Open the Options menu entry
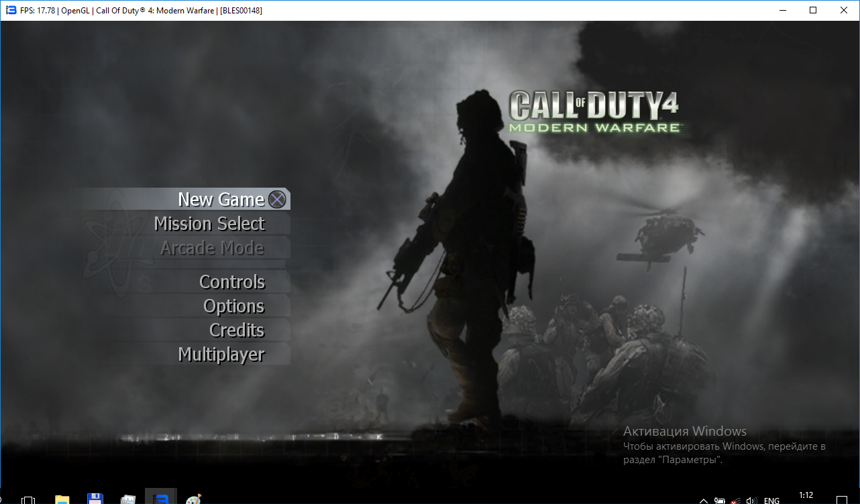 pos(234,306)
